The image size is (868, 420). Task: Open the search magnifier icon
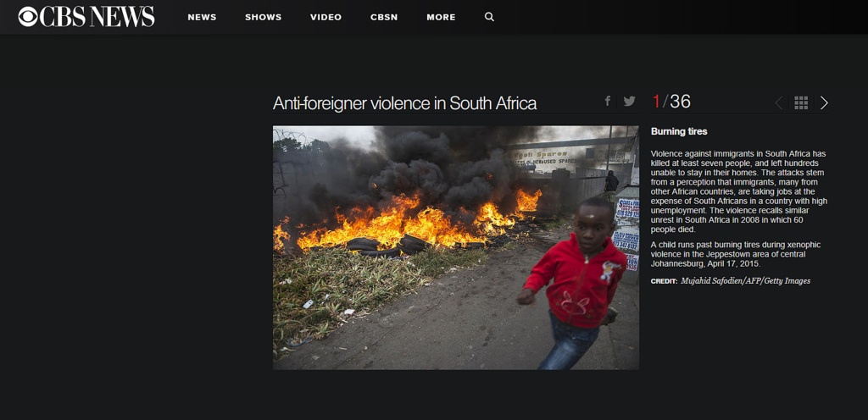[x=489, y=17]
